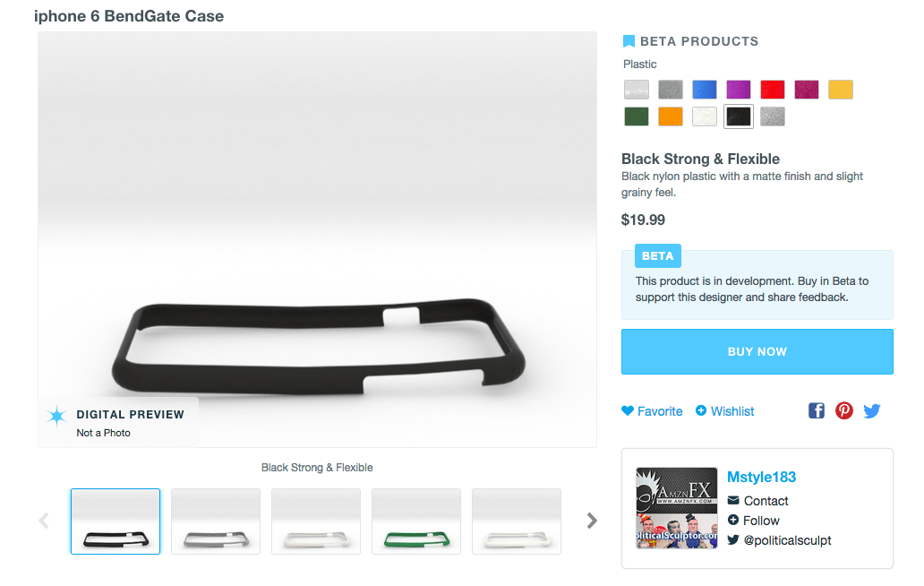Viewport: 924px width, 586px height.
Task: Pick the dark green color swatch
Action: click(x=637, y=116)
